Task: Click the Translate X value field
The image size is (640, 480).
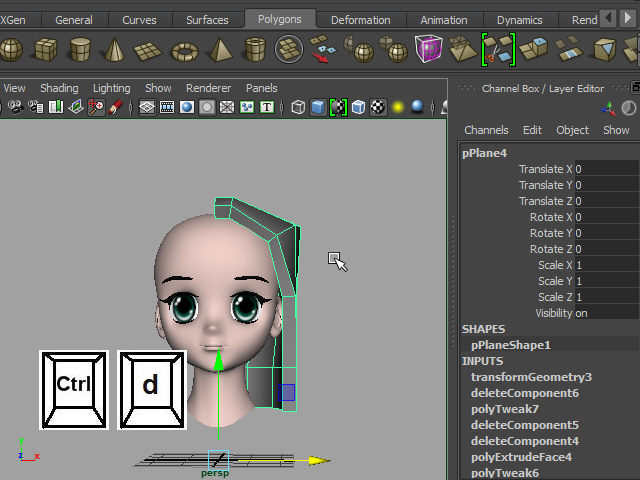Action: click(x=607, y=169)
